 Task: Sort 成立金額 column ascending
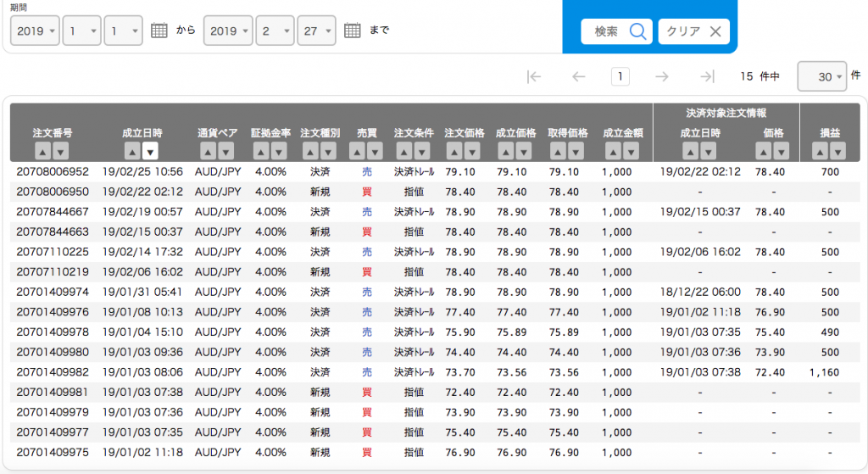tap(614, 151)
